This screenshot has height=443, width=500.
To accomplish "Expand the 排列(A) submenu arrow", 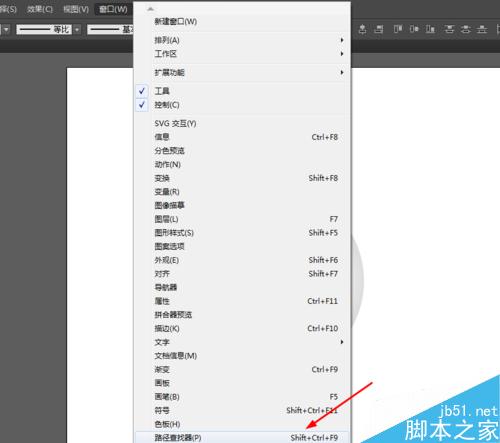I will (x=342, y=40).
